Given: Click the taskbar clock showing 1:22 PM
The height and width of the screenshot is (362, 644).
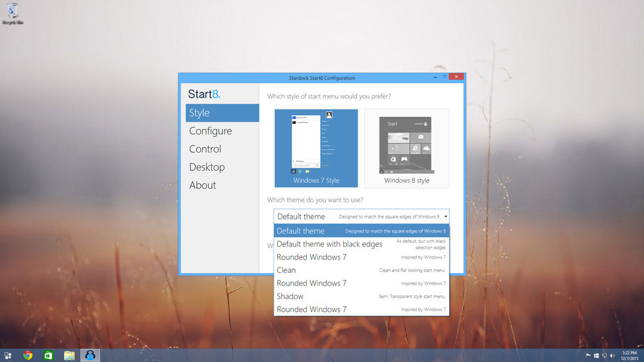Looking at the screenshot, I should pos(630,356).
